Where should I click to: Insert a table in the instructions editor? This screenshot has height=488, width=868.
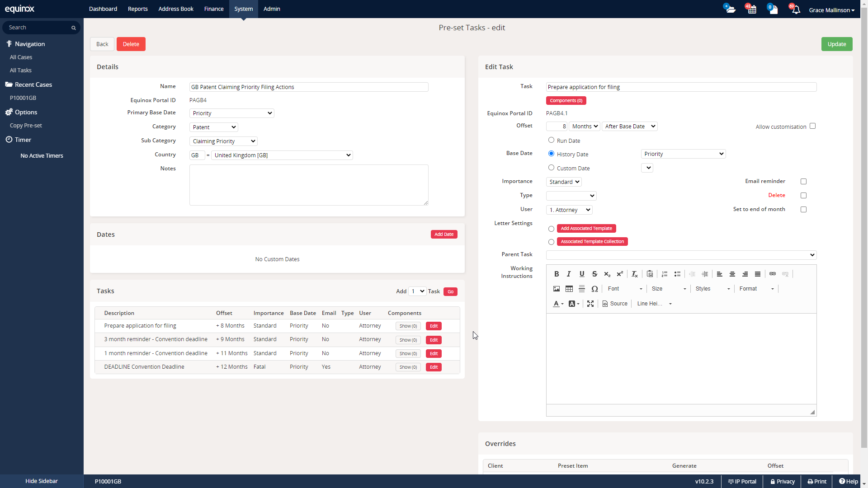coord(569,289)
